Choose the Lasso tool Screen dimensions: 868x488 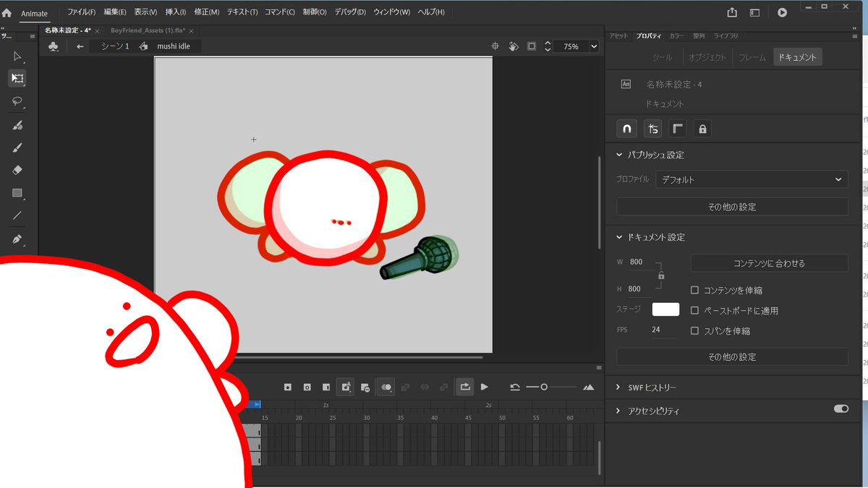click(x=17, y=101)
